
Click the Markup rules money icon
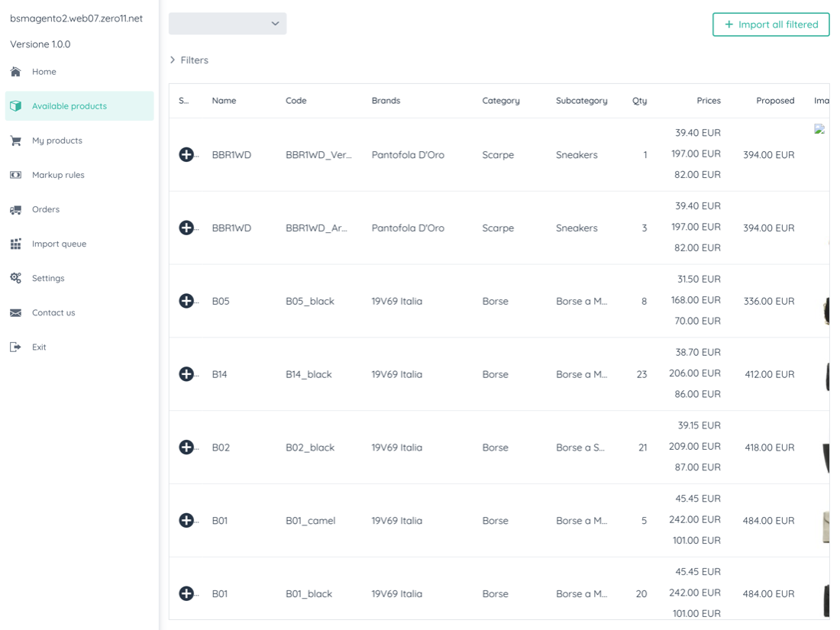15,175
